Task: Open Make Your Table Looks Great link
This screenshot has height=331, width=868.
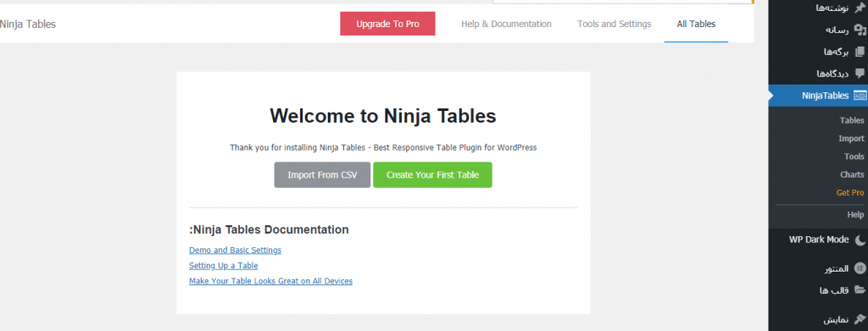Action: tap(270, 281)
